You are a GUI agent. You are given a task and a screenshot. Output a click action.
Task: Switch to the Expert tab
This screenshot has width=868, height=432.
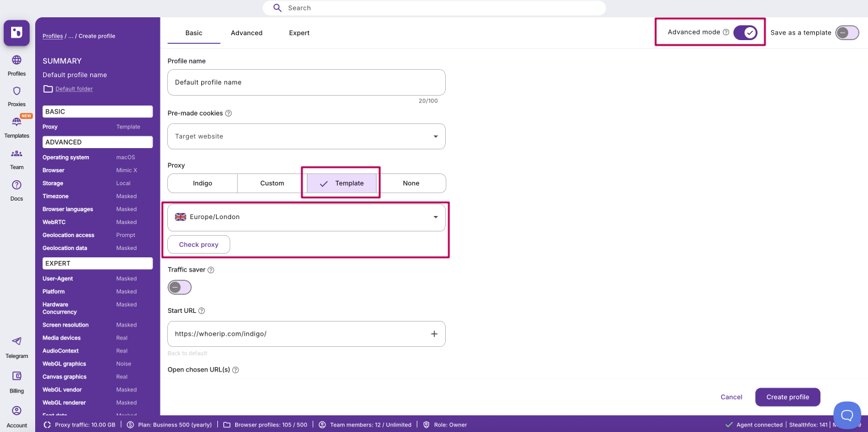[299, 33]
